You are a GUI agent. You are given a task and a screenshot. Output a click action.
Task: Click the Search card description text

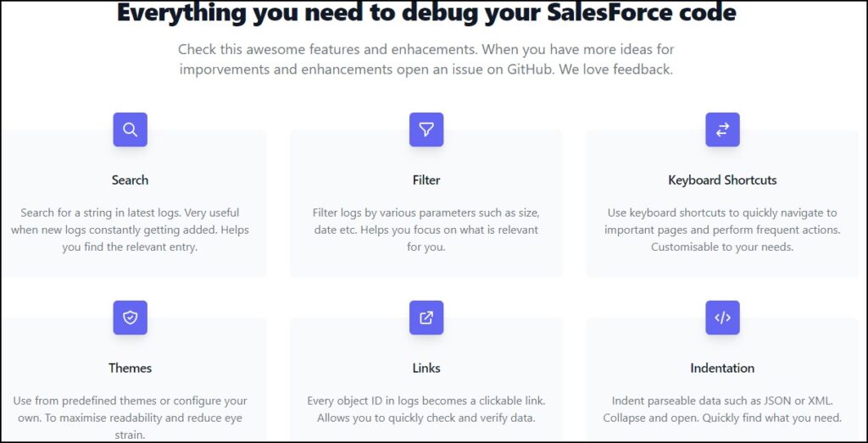coord(130,230)
